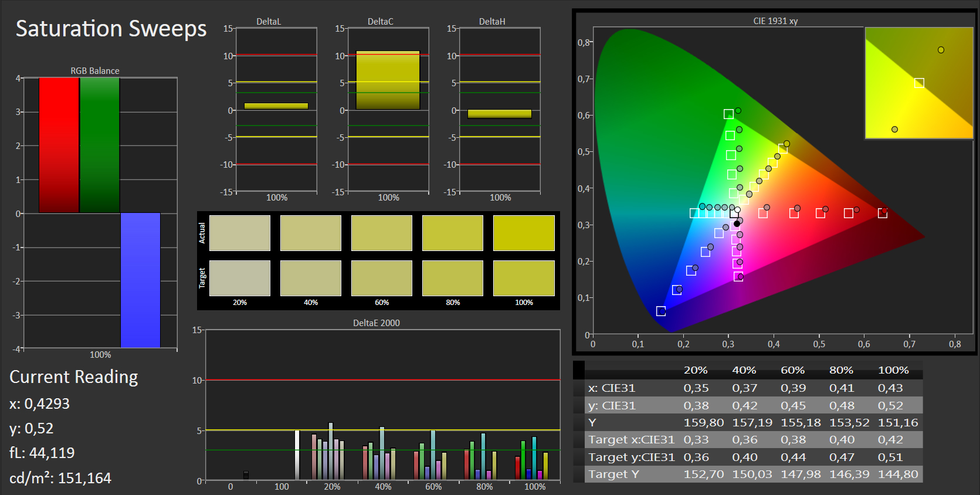Viewport: 980px width, 495px height.
Task: Click the RGB Balance chart title
Action: point(95,71)
